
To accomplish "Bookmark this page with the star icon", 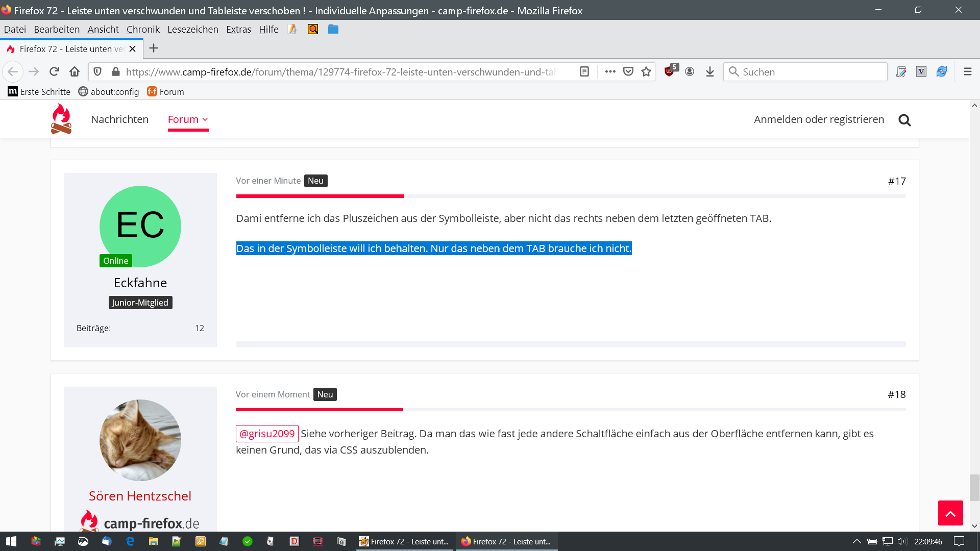I will (646, 71).
